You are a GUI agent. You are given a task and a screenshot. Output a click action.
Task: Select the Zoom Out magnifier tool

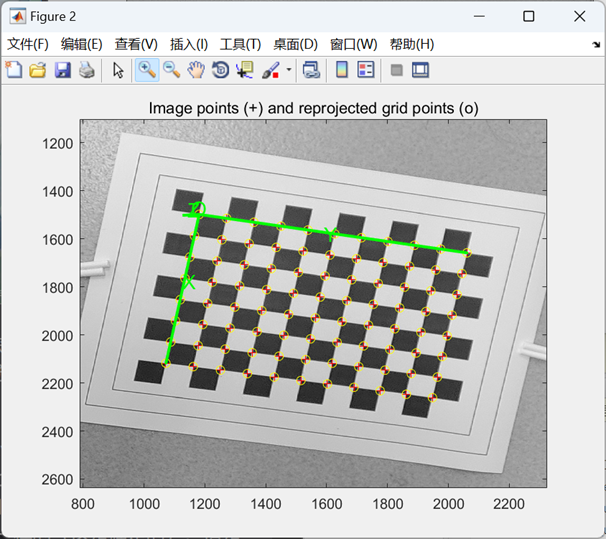pos(172,70)
